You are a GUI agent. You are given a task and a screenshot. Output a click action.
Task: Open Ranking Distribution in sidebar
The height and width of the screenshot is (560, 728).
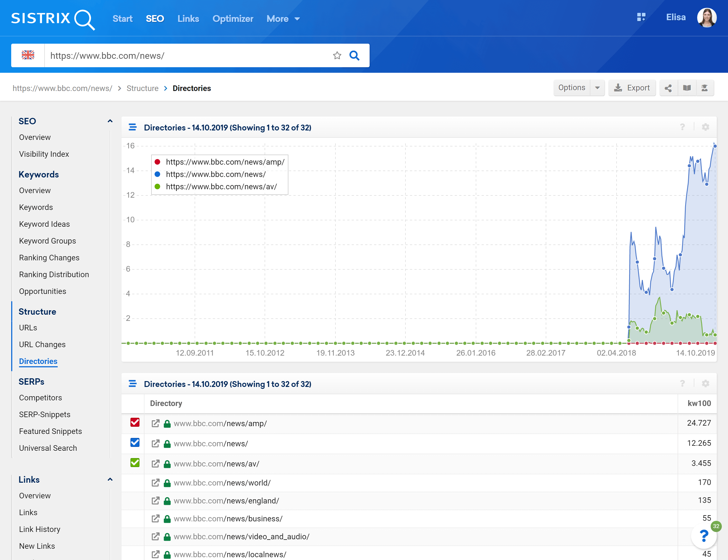coord(54,274)
